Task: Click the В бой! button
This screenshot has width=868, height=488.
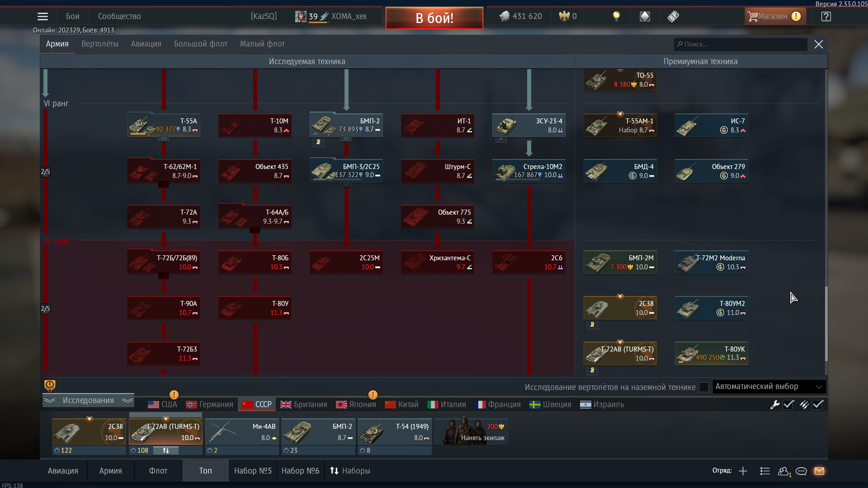Action: [434, 18]
